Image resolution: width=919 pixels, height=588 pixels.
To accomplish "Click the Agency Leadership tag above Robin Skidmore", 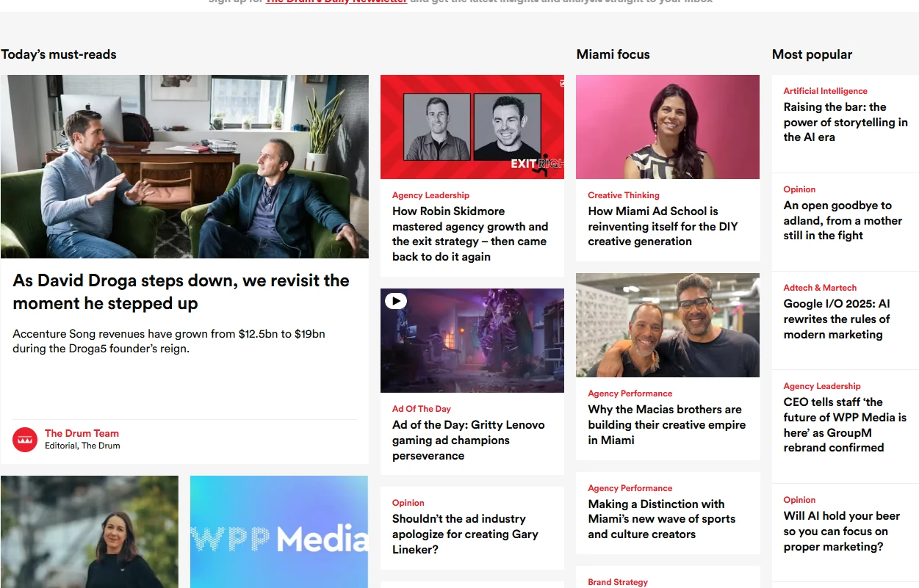I will (x=430, y=195).
